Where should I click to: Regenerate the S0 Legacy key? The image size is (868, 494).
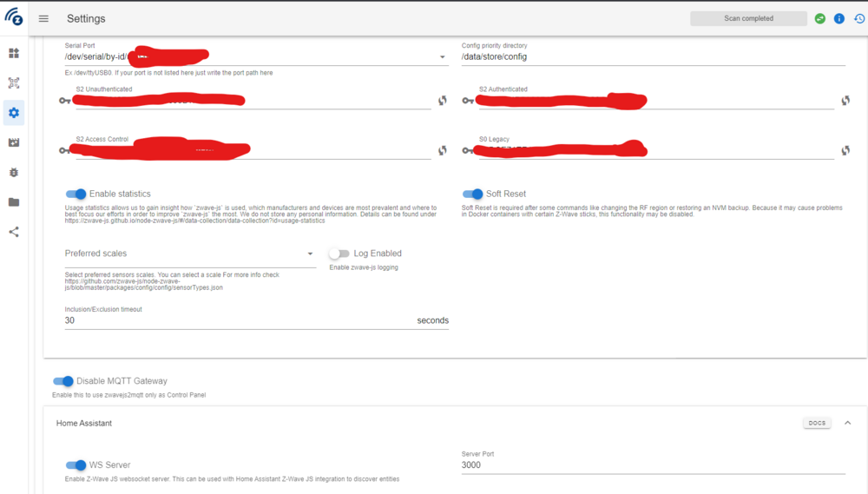(845, 150)
